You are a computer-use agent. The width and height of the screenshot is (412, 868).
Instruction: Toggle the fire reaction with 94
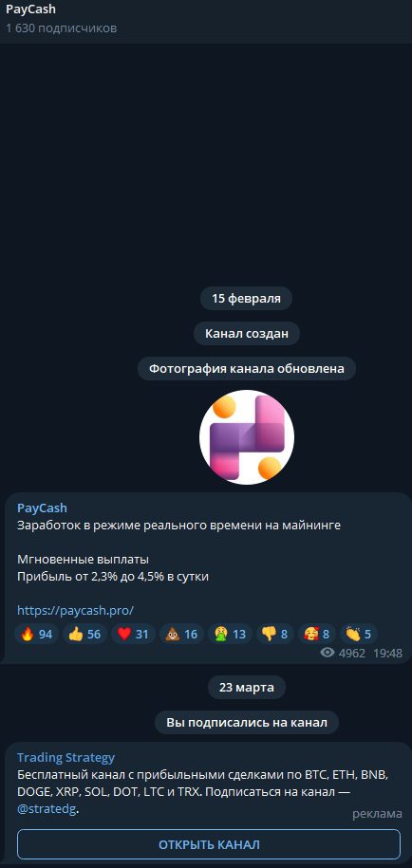click(x=36, y=634)
